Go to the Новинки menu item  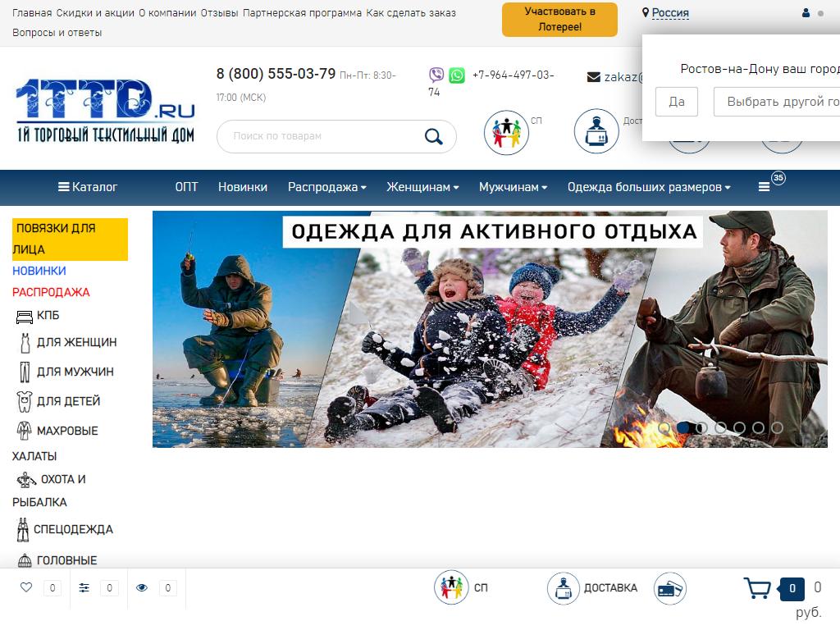tap(243, 187)
